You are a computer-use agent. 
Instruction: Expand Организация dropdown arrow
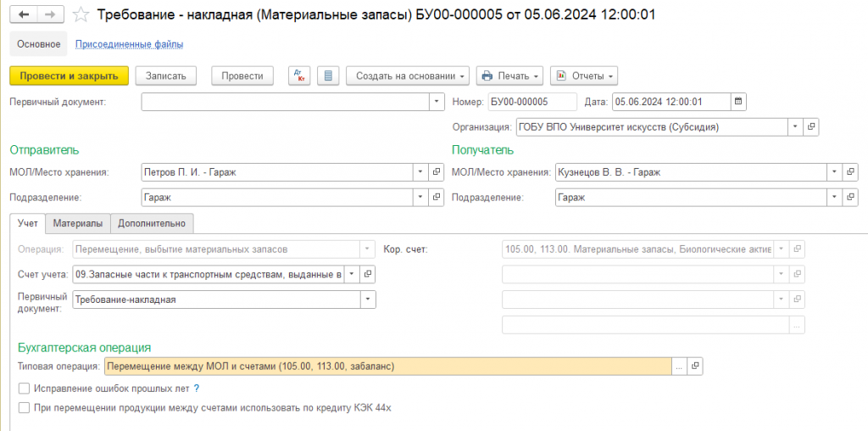pos(795,127)
